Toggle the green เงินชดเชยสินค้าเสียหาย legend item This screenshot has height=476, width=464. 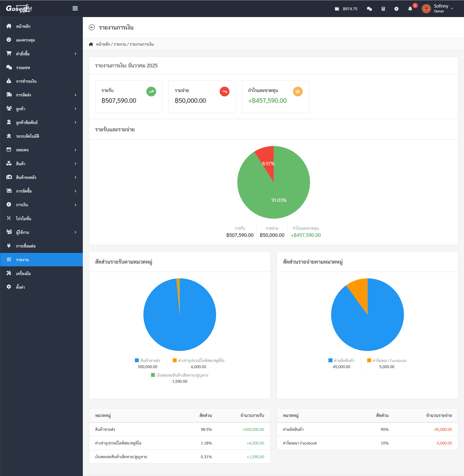point(180,375)
